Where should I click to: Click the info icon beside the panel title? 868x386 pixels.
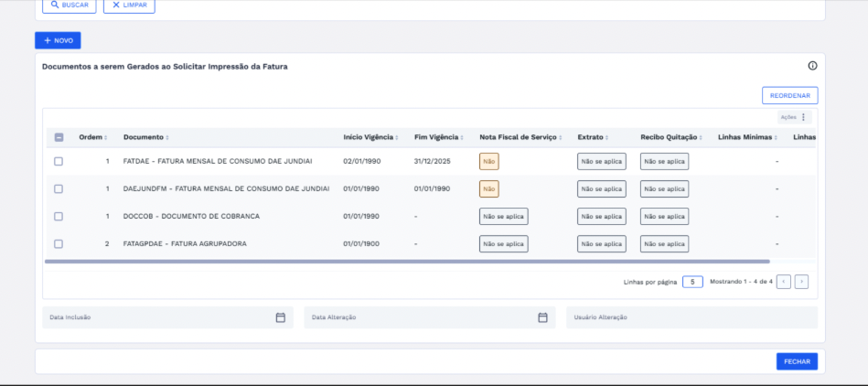click(812, 66)
